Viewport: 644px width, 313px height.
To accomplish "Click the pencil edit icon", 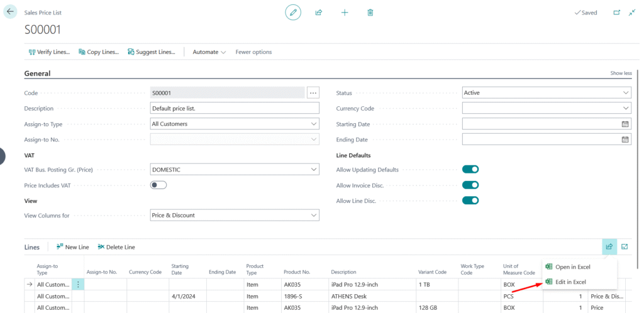I will 292,13.
